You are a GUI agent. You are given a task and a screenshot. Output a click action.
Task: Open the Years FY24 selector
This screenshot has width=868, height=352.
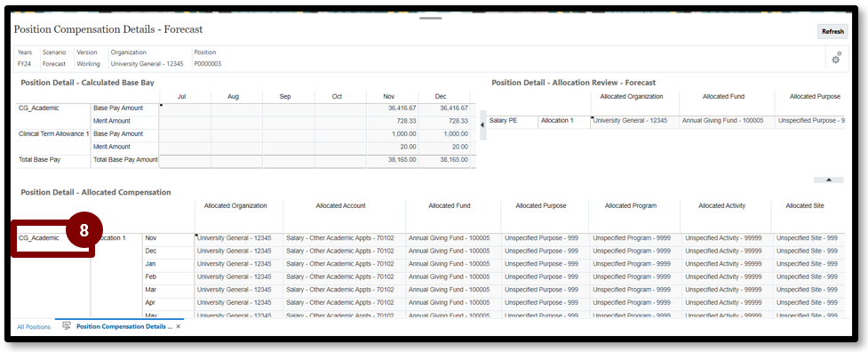point(25,58)
